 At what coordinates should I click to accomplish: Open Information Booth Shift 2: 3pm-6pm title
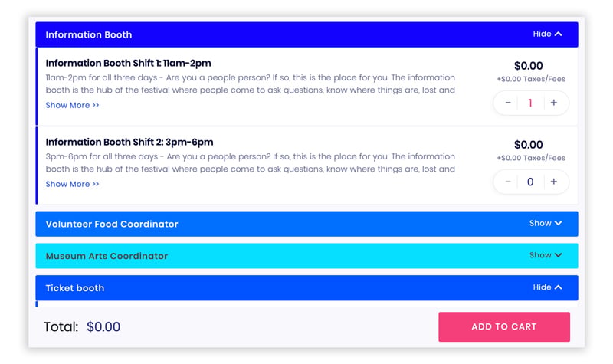pyautogui.click(x=129, y=142)
